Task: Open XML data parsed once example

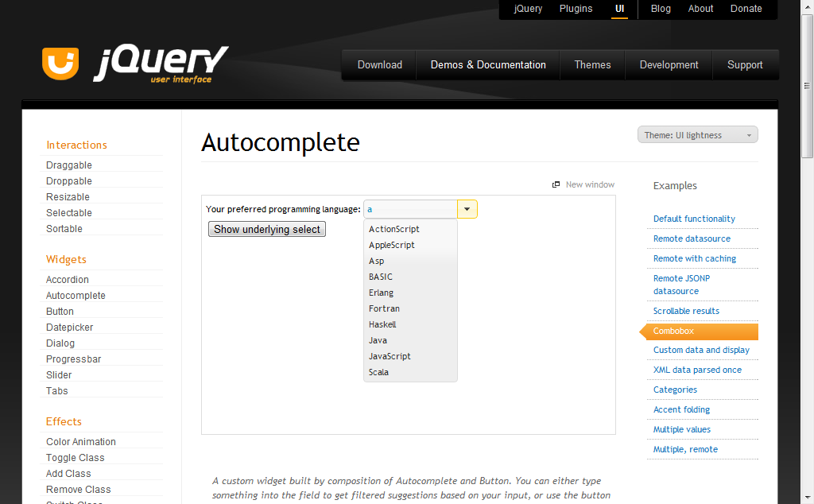Action: tap(697, 370)
